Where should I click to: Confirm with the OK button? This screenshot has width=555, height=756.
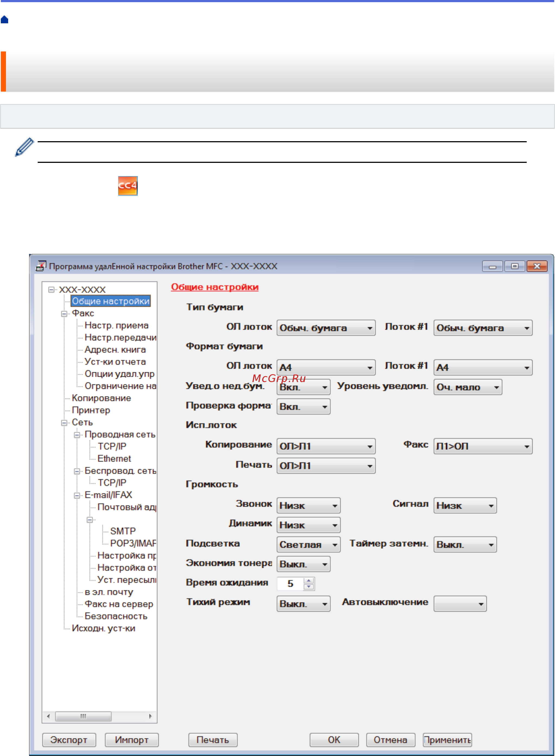pyautogui.click(x=334, y=740)
